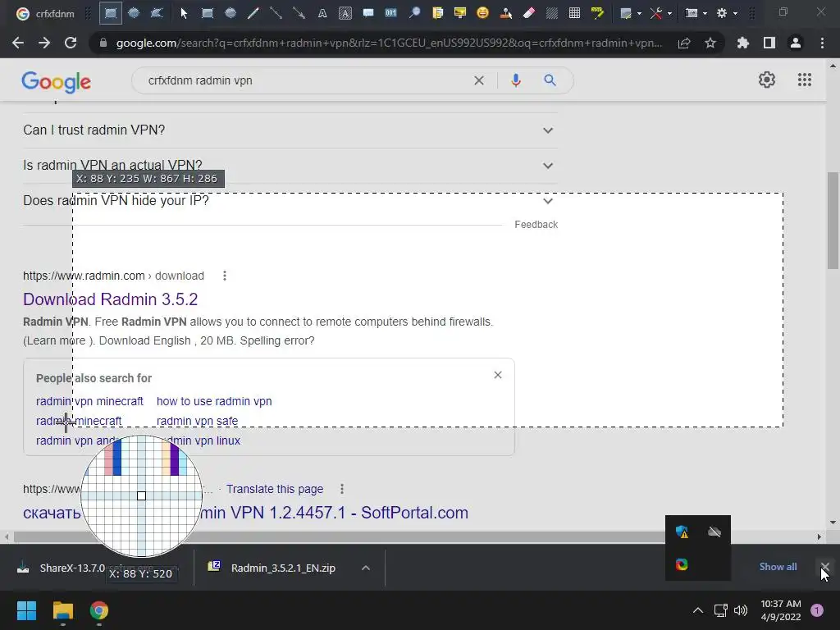The height and width of the screenshot is (630, 840).
Task: Open the Chrome extensions puzzle icon
Action: (x=742, y=43)
